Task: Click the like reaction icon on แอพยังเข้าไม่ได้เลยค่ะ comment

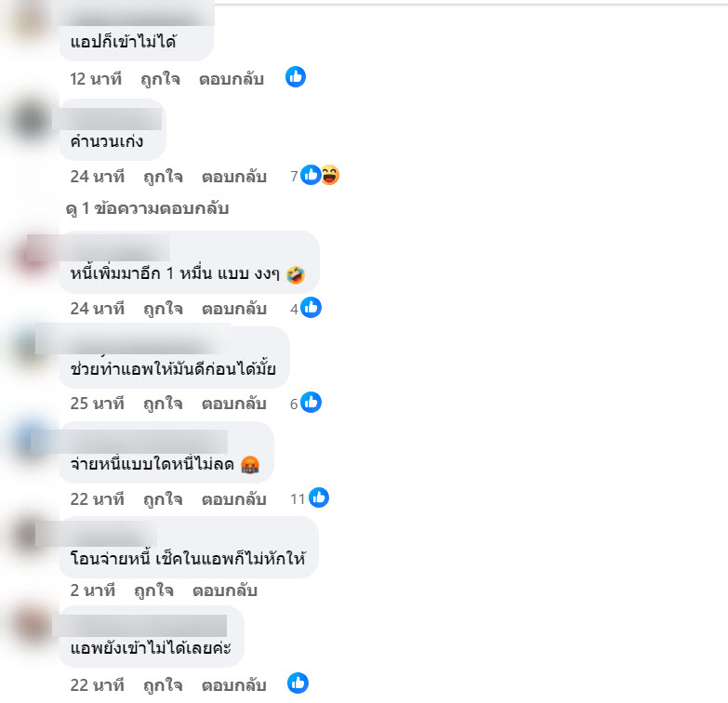Action: tap(298, 683)
